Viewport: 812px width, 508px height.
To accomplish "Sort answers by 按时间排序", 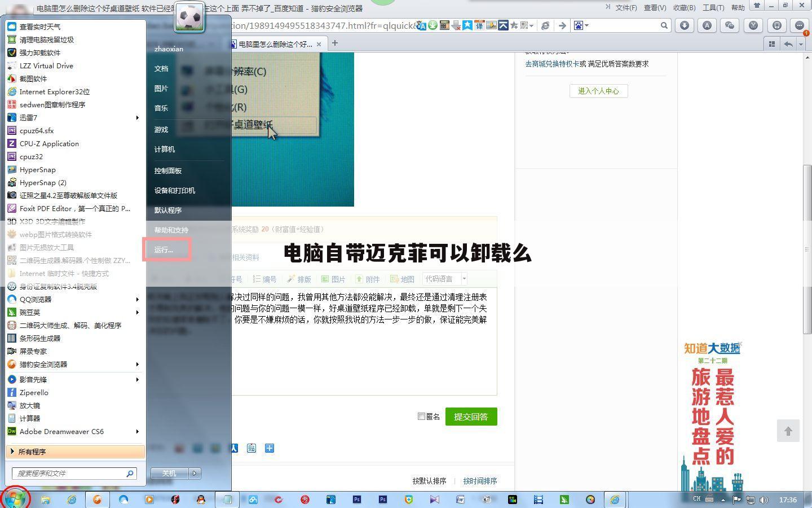I will (x=480, y=480).
